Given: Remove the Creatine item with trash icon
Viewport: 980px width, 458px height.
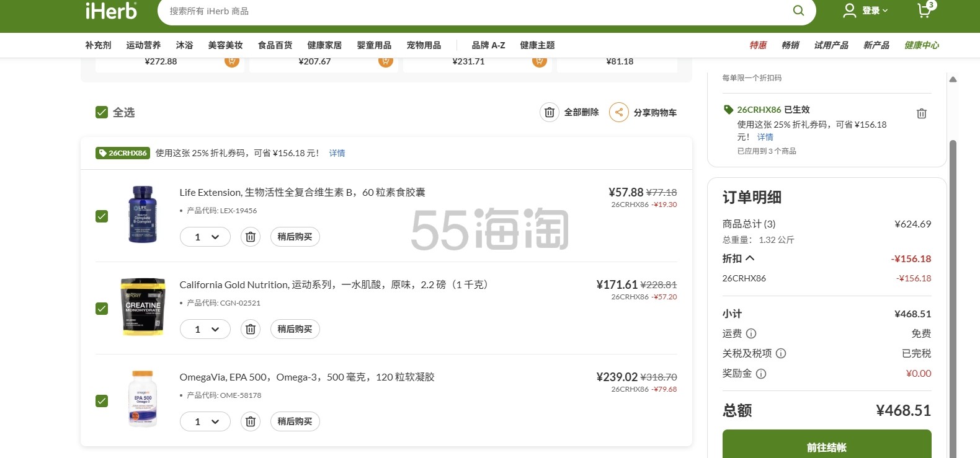Looking at the screenshot, I should pyautogui.click(x=251, y=329).
